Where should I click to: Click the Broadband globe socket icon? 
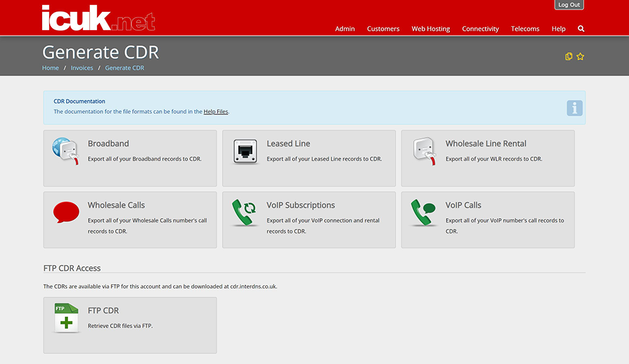pyautogui.click(x=66, y=151)
